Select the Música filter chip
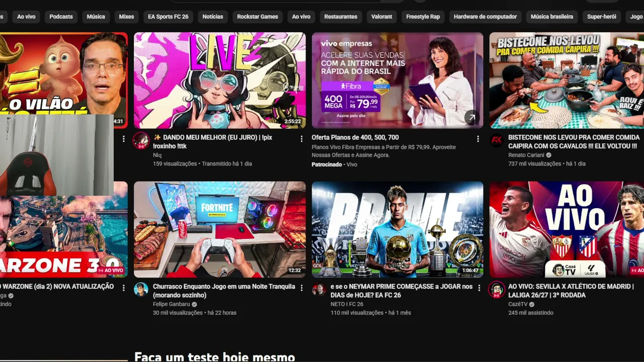 click(x=96, y=17)
